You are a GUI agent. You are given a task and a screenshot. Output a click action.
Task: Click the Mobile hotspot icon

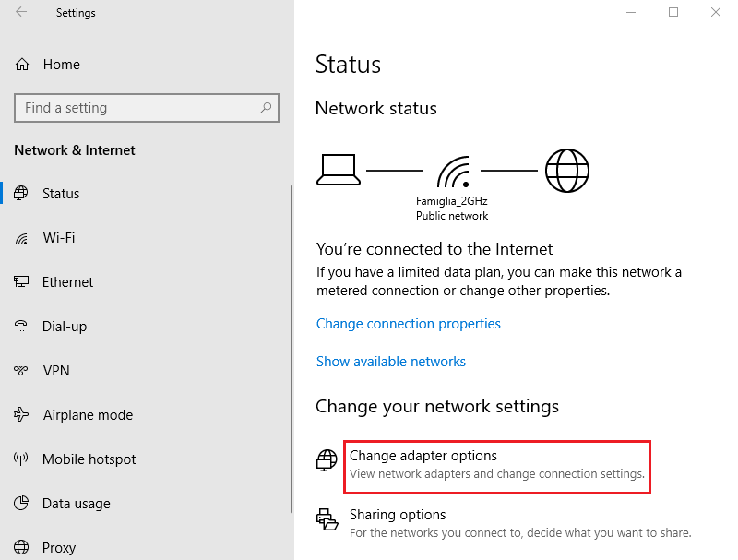point(21,459)
